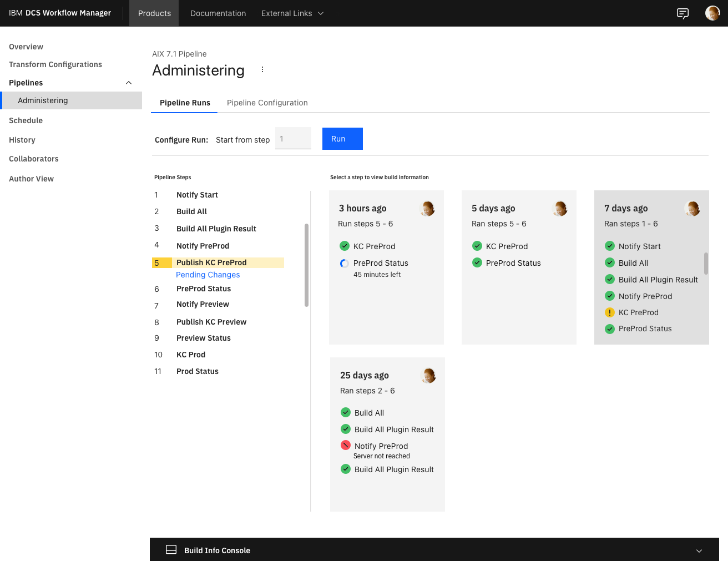The width and height of the screenshot is (728, 561).
Task: Click green check beside Build All in 25 days ago card
Action: [346, 412]
